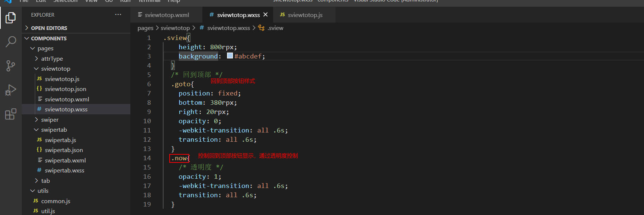Click file icon of swipertab.wxml in tree
Viewport: 644px width, 215px height.
pyautogui.click(x=40, y=160)
